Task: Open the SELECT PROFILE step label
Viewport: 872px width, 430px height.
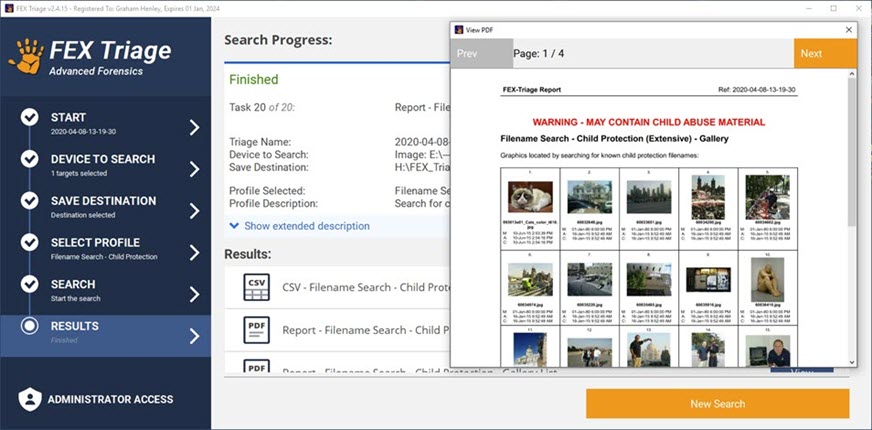Action: tap(95, 243)
